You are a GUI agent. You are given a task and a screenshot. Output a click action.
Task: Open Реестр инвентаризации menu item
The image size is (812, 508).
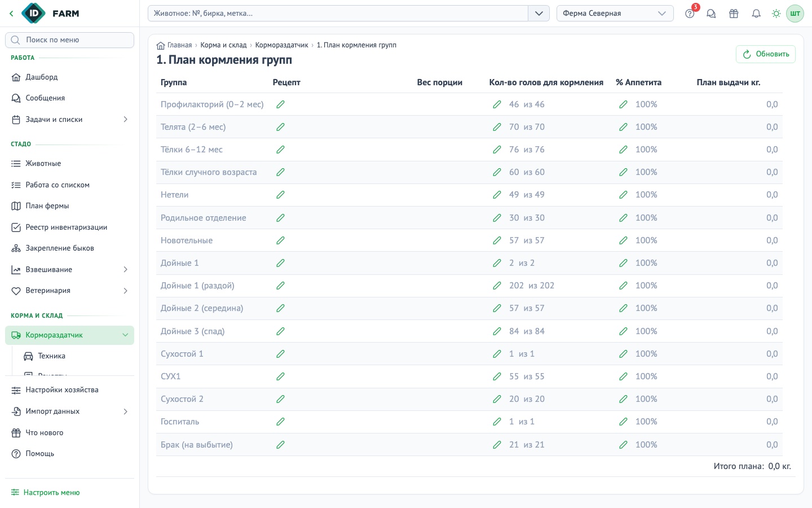69,227
